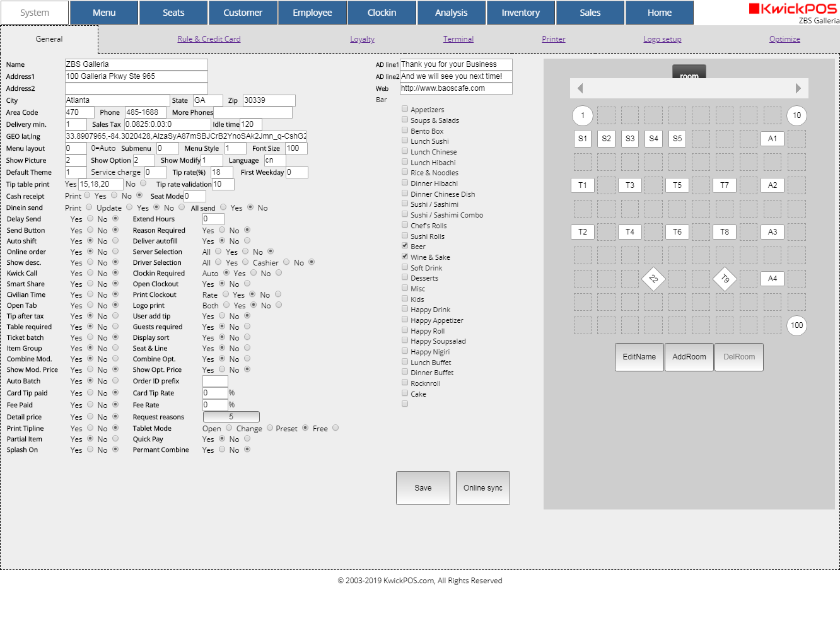Select table A3 on floor plan

pos(773,232)
